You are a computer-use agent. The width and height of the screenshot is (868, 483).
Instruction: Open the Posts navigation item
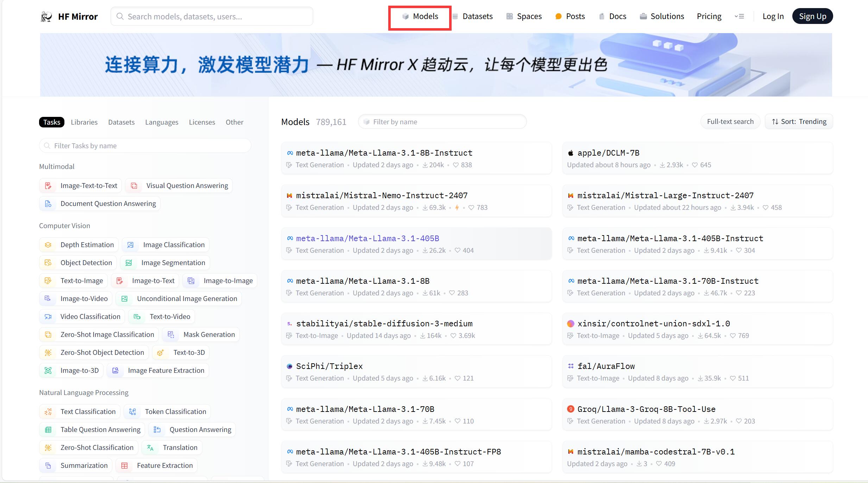570,16
